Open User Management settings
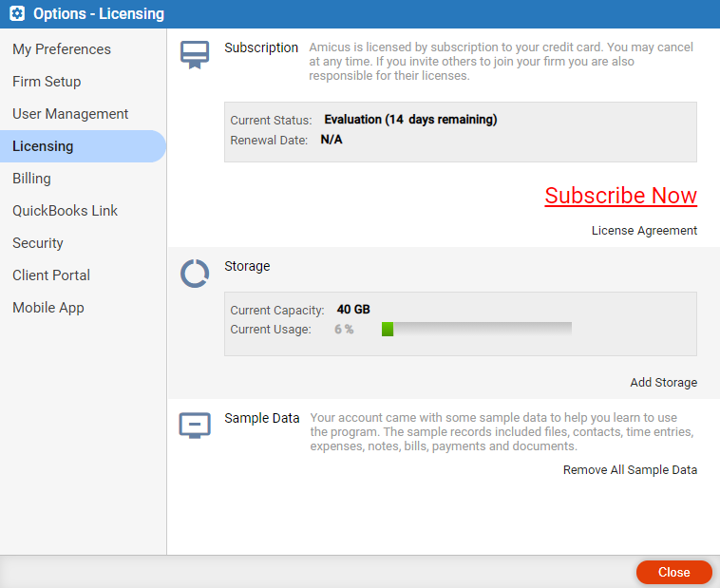 click(70, 113)
